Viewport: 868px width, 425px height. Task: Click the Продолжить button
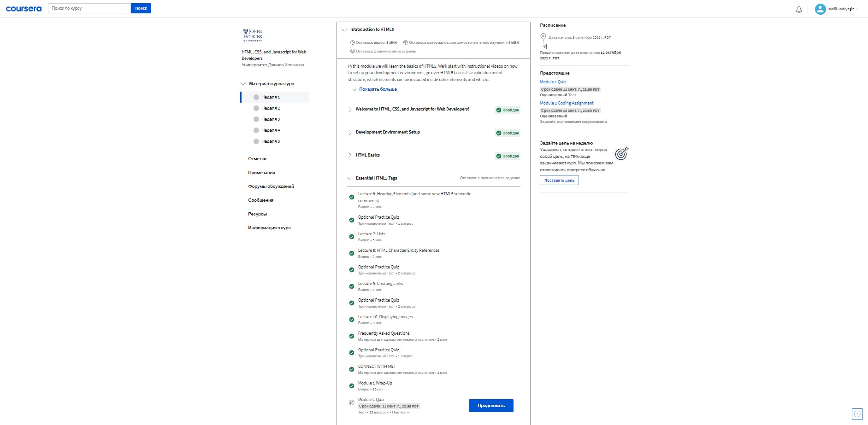point(491,406)
